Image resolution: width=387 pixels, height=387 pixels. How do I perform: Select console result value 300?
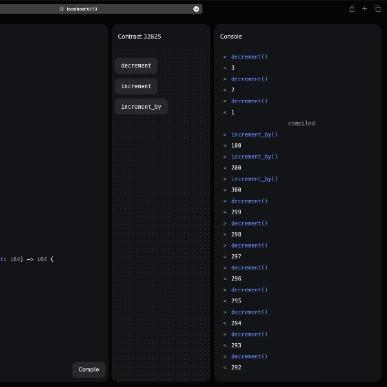pos(236,190)
